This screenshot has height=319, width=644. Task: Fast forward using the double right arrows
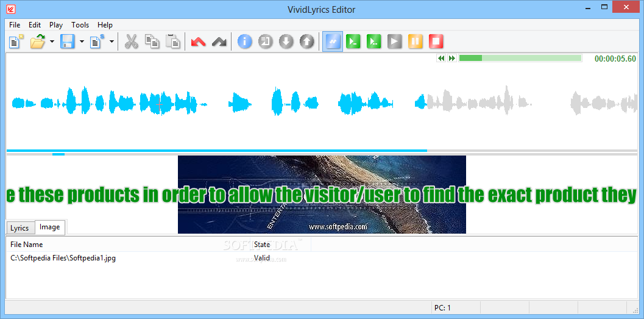(x=452, y=59)
